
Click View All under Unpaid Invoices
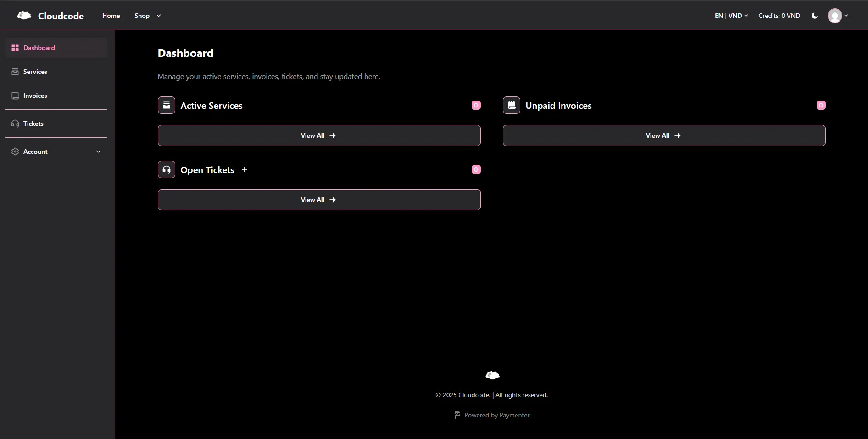tap(663, 135)
